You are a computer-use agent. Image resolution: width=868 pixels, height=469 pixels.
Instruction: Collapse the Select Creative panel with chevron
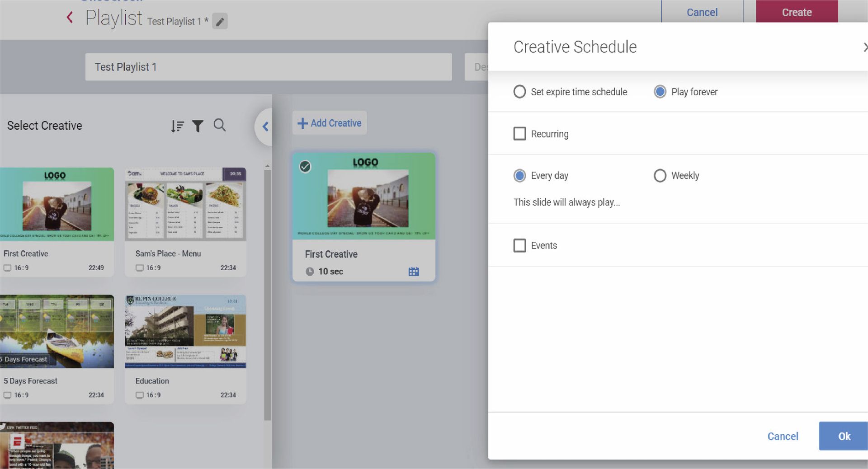coord(265,127)
